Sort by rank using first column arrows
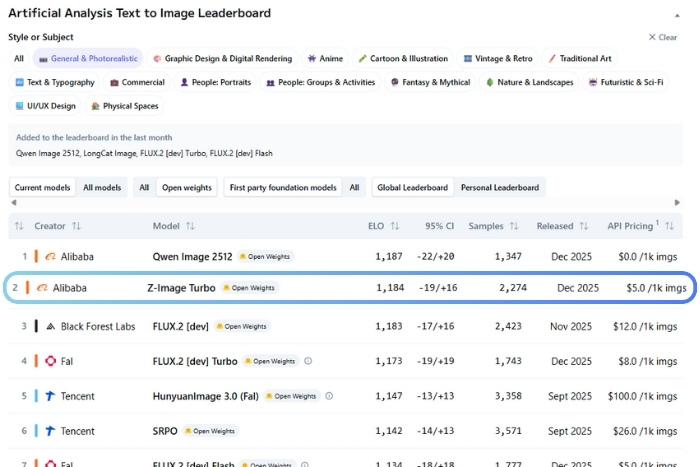The width and height of the screenshot is (700, 467). point(19,226)
